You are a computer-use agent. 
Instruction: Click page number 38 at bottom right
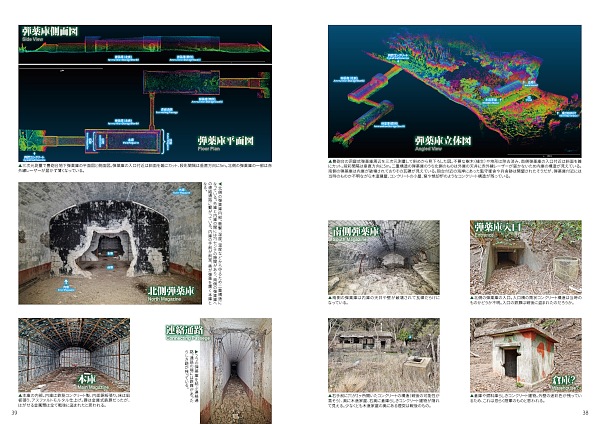(583, 412)
